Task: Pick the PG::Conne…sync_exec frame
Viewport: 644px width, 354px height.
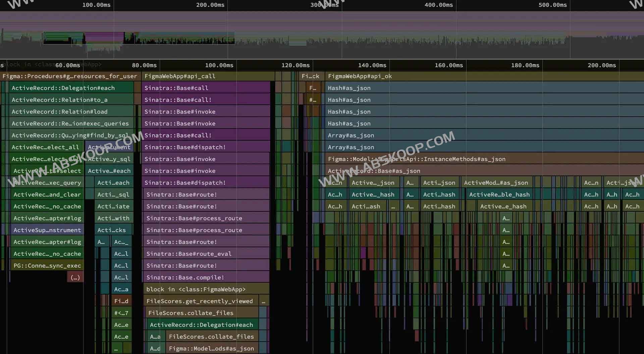Action: pos(47,265)
